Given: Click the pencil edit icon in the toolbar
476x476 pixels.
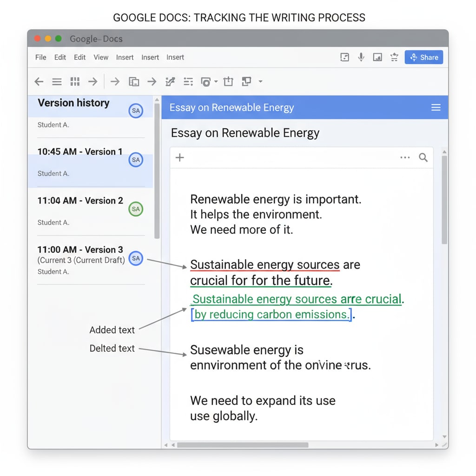Looking at the screenshot, I should (x=170, y=82).
